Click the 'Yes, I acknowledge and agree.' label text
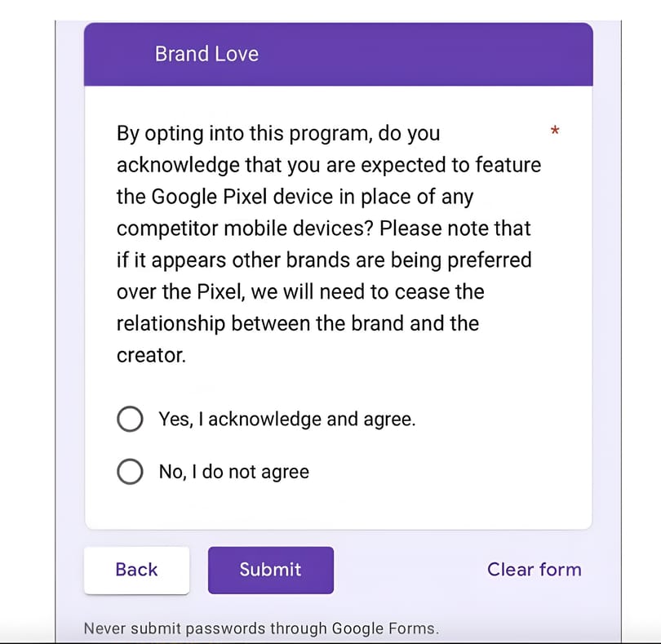 [x=287, y=420]
